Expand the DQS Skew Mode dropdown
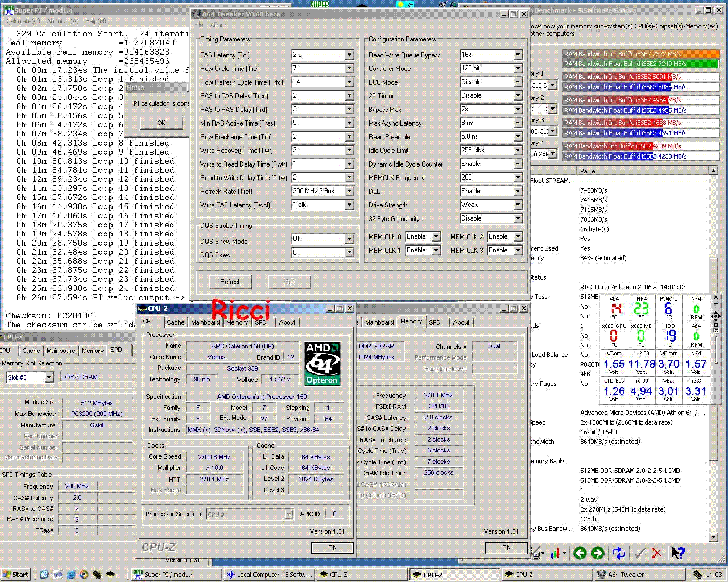 349,239
